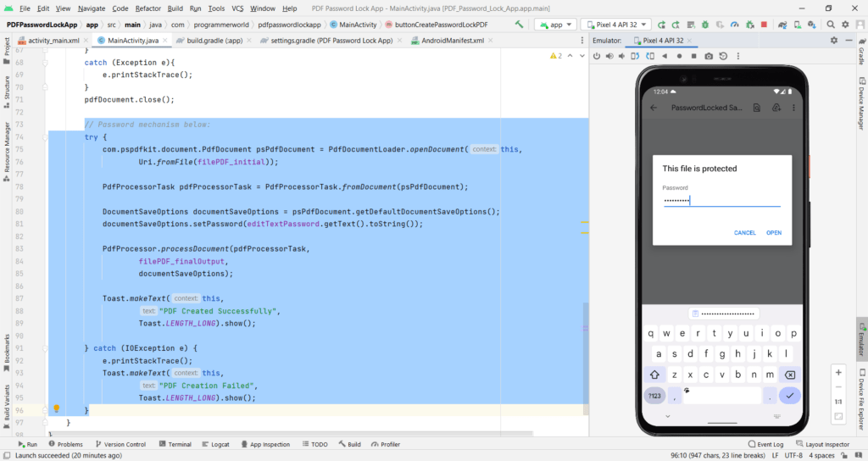The height and width of the screenshot is (461, 868).
Task: Click the emulator Home circle button
Action: click(x=679, y=56)
